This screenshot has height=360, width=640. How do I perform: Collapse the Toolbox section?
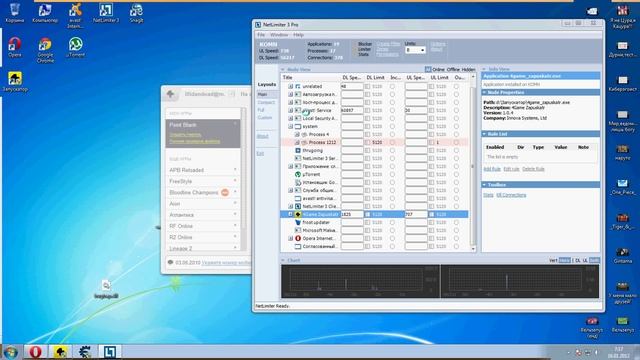[484, 185]
